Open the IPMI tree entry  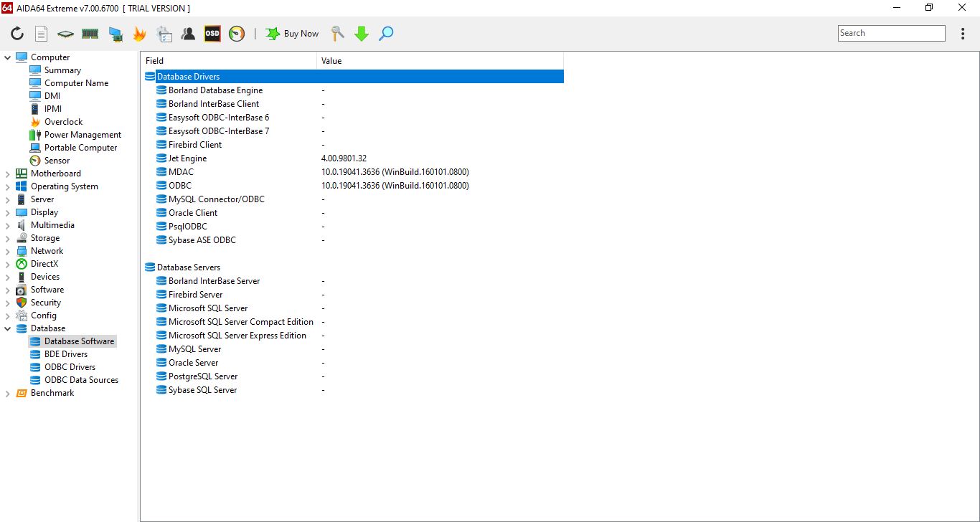(53, 109)
